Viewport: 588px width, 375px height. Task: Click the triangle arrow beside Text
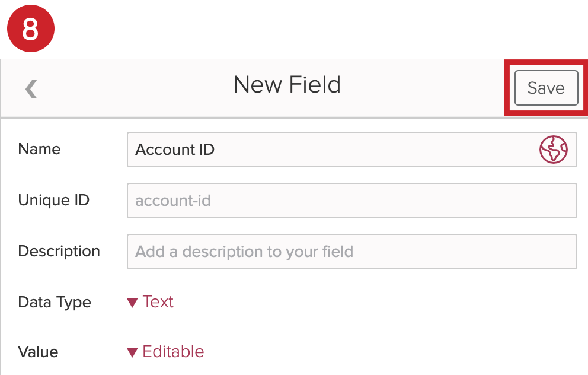point(132,303)
